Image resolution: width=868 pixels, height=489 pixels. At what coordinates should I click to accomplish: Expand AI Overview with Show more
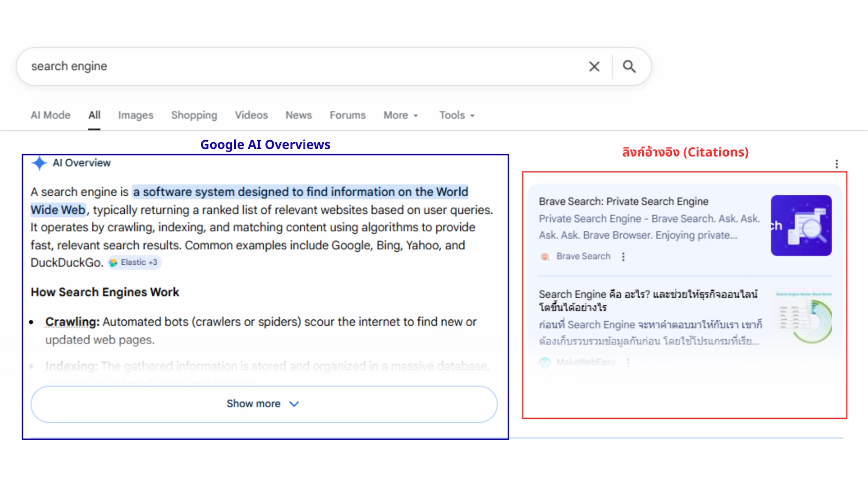[264, 404]
